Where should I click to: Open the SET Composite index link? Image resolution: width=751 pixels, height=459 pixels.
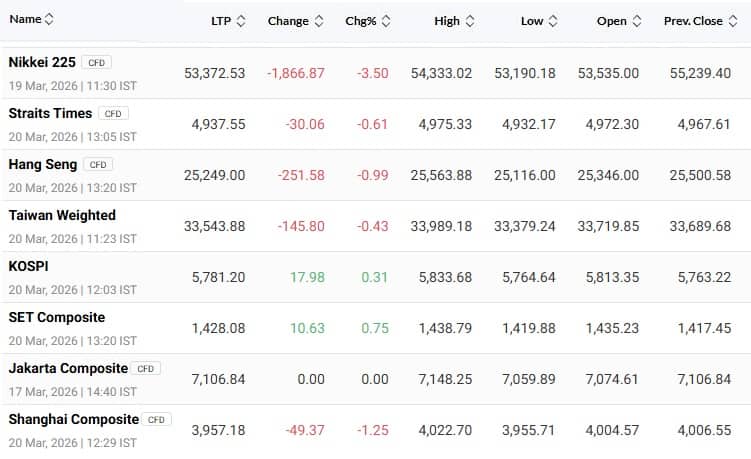pyautogui.click(x=57, y=317)
